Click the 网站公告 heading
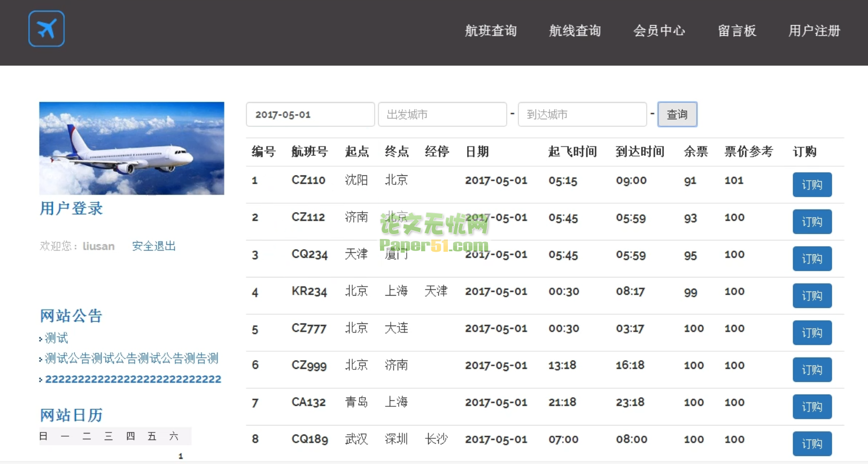The height and width of the screenshot is (464, 868). [71, 316]
